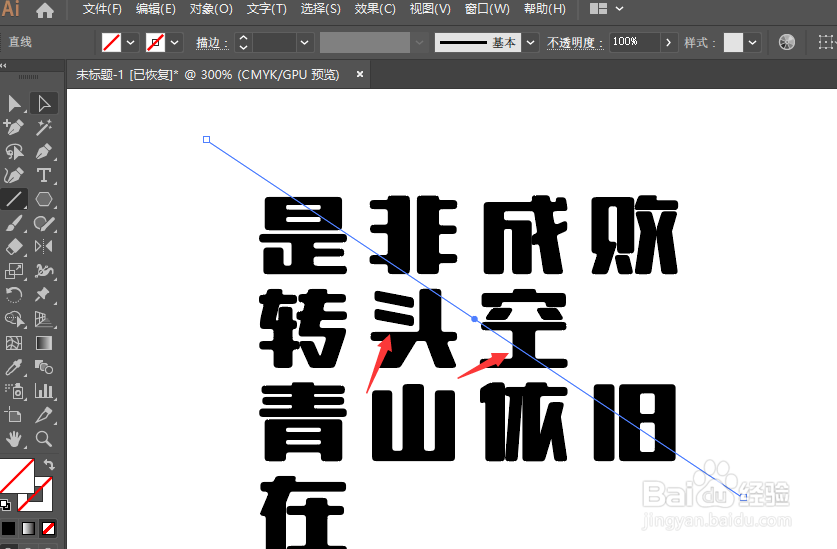
Task: Select the Reflect tool
Action: [44, 247]
